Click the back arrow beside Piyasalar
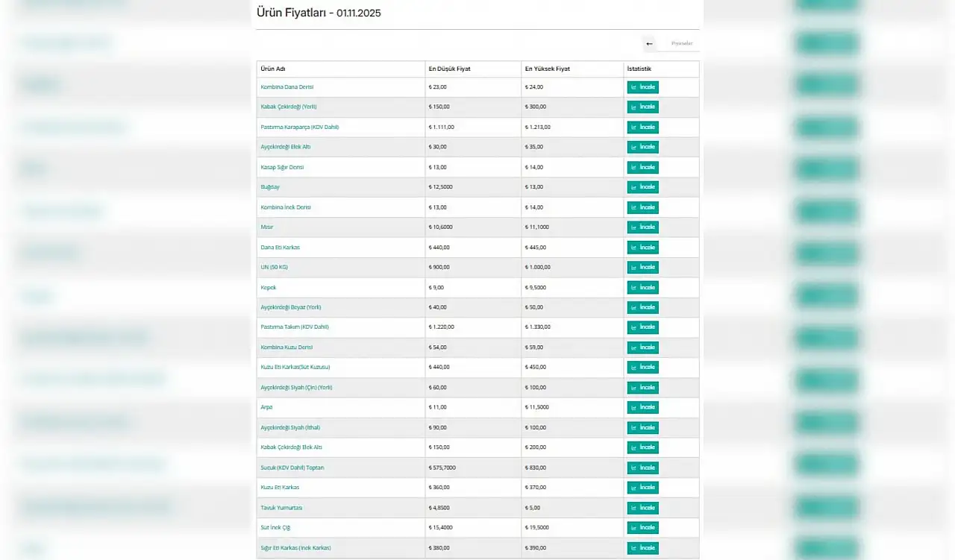 coord(649,44)
